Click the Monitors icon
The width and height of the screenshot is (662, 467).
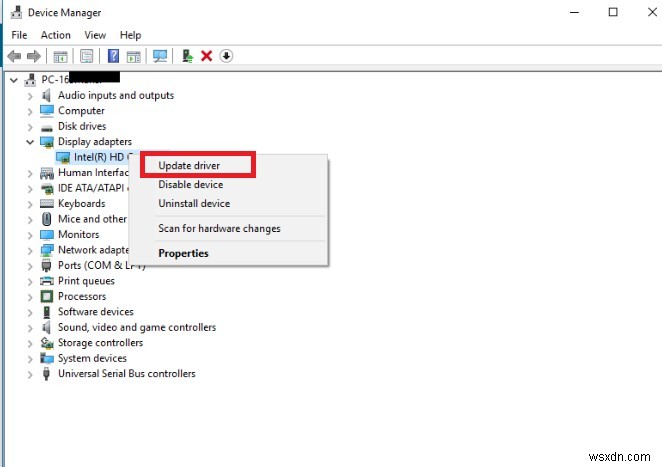click(x=47, y=235)
